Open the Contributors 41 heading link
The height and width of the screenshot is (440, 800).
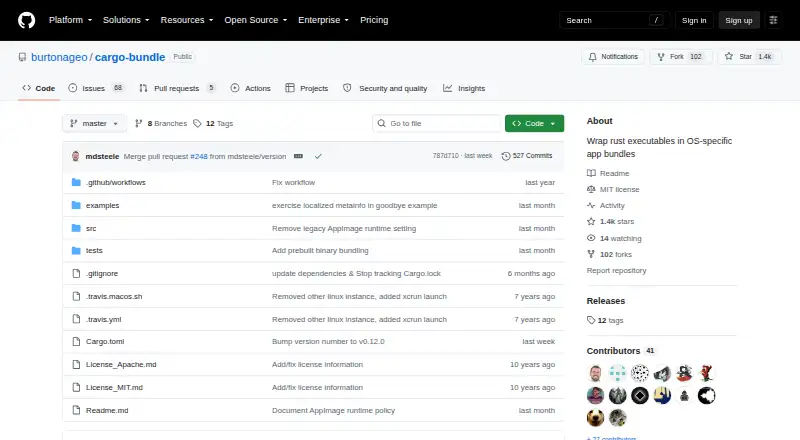point(620,351)
